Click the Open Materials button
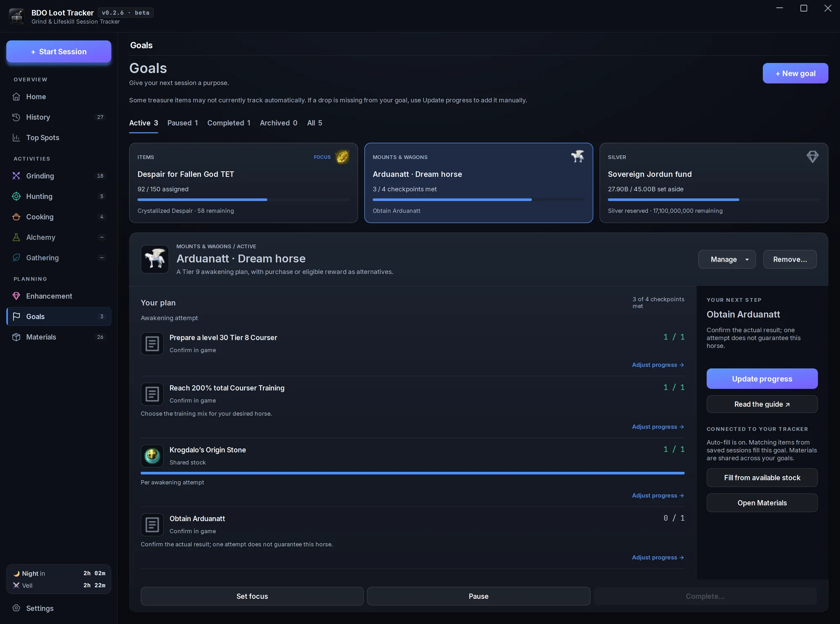Image resolution: width=840 pixels, height=624 pixels. point(762,503)
